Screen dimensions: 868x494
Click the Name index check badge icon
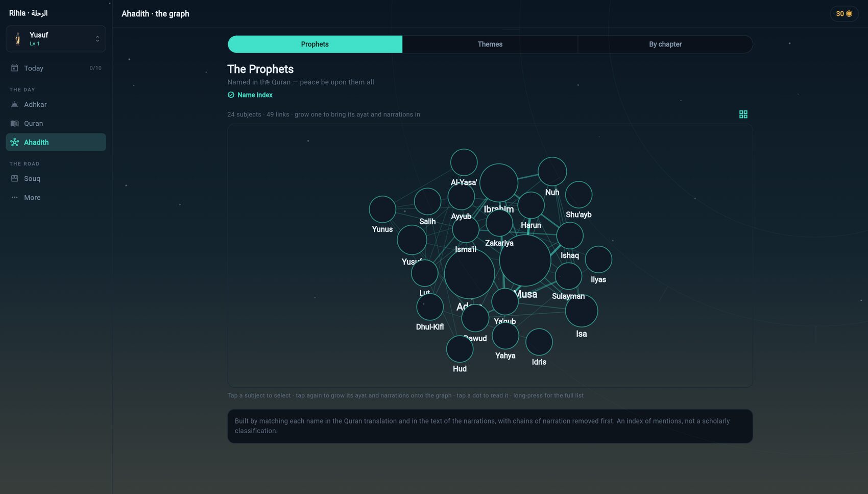click(231, 95)
